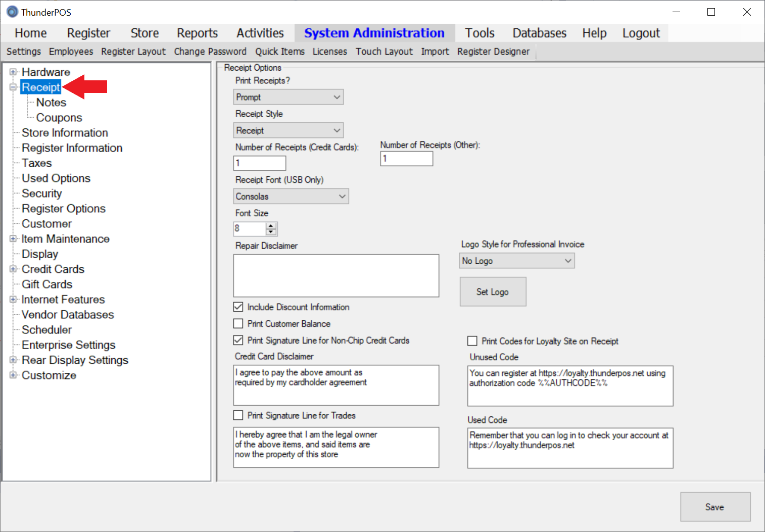Tick Print Signature Line for Trades
This screenshot has width=765, height=532.
(x=238, y=415)
